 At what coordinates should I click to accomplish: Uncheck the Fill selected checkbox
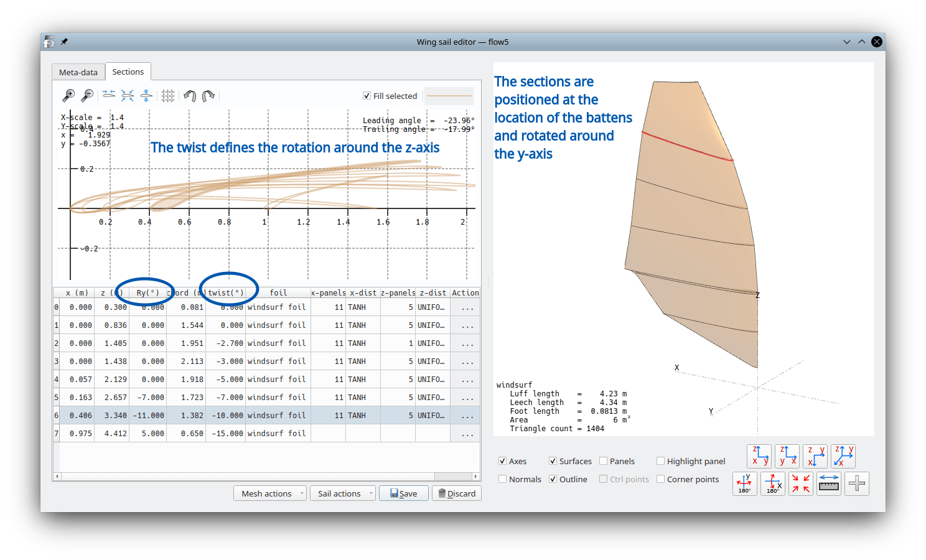(367, 95)
